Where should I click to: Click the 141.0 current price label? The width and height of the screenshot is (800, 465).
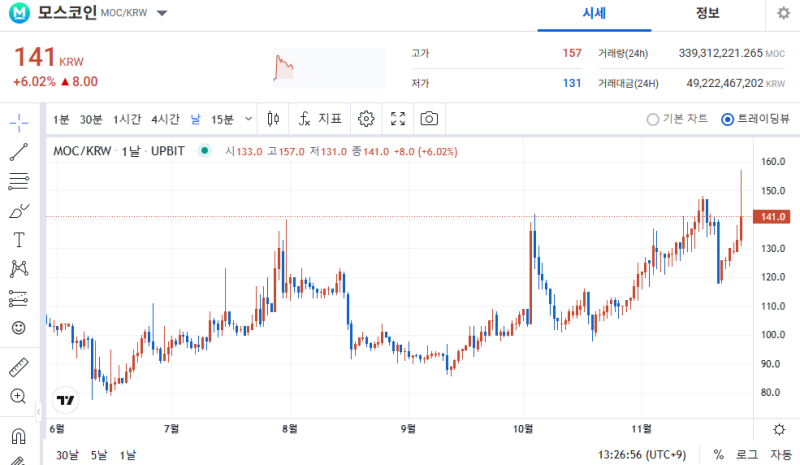click(772, 217)
